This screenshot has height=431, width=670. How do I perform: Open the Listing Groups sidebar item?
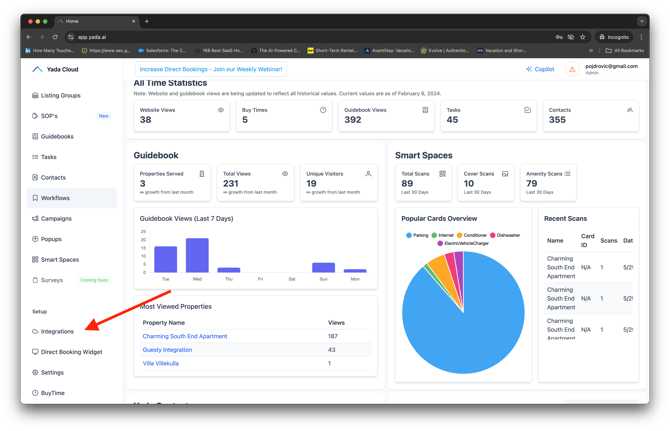pyautogui.click(x=60, y=95)
